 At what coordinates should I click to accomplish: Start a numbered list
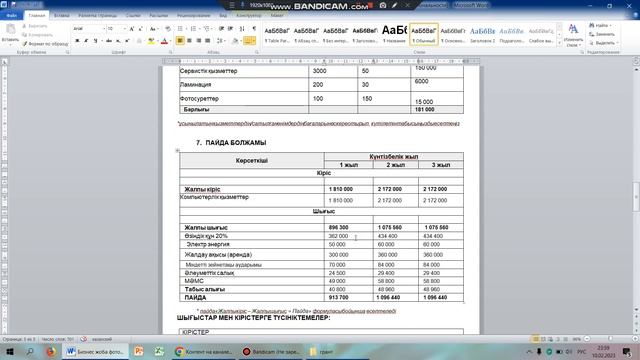[x=194, y=29]
